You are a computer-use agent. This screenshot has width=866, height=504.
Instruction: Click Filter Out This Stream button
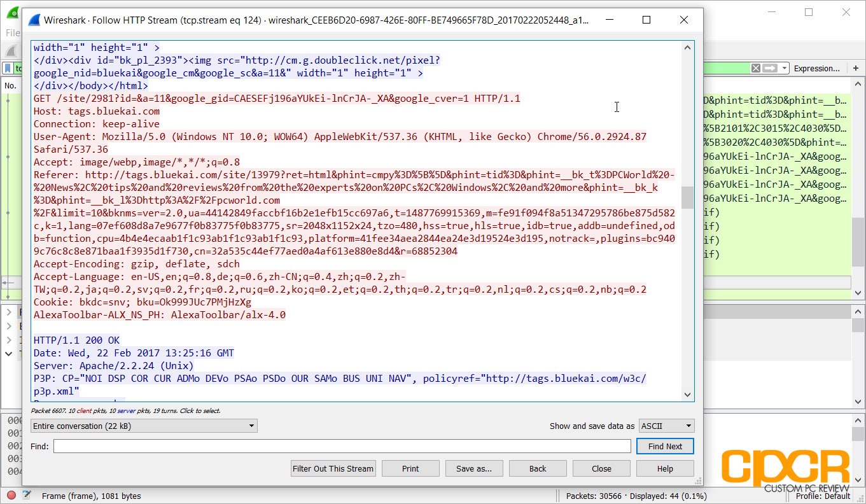(x=333, y=468)
